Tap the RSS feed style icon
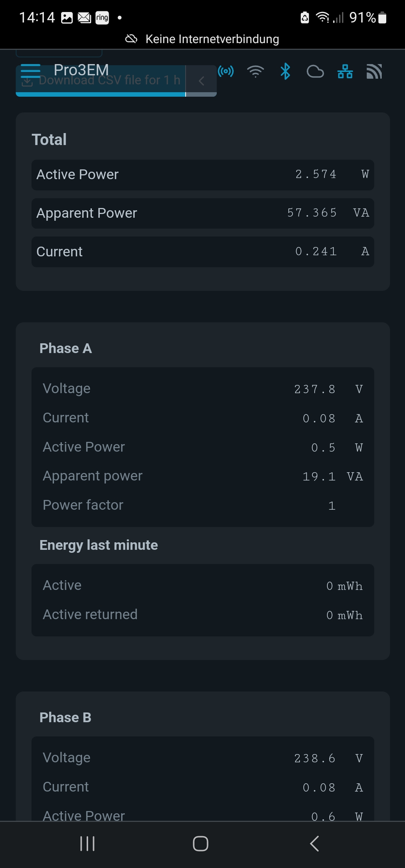The image size is (405, 868). click(x=374, y=71)
